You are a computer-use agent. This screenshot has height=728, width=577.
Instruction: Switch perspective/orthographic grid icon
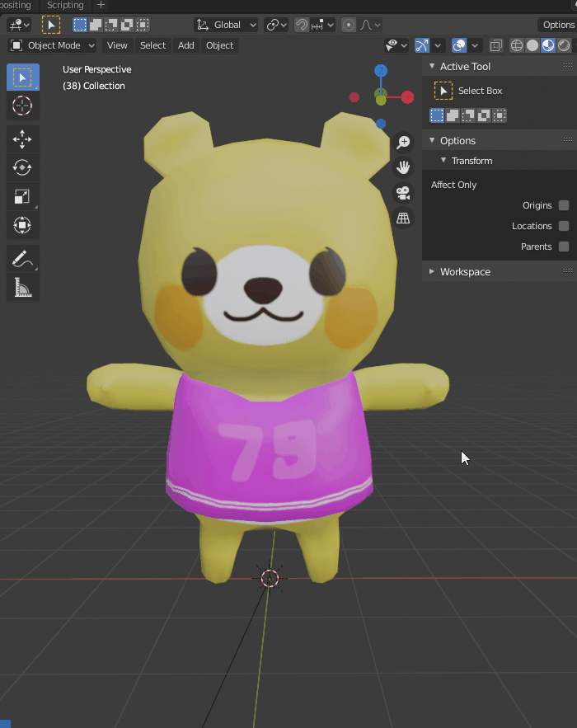coord(403,218)
